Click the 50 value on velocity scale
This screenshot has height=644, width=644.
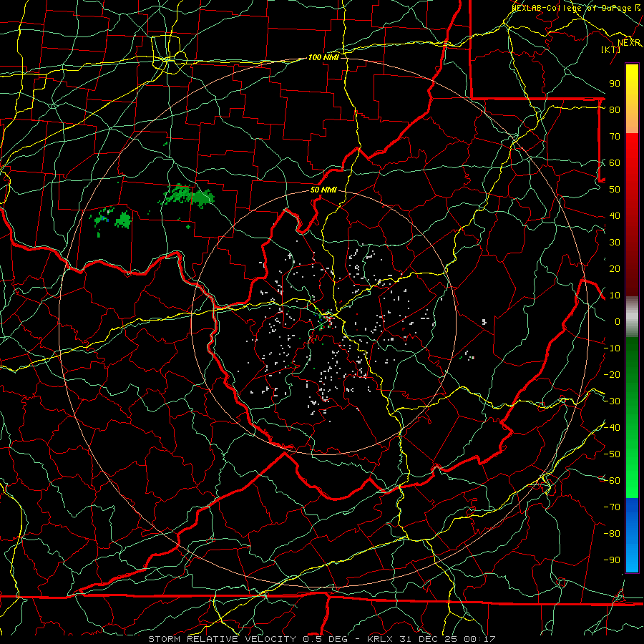[x=615, y=190]
